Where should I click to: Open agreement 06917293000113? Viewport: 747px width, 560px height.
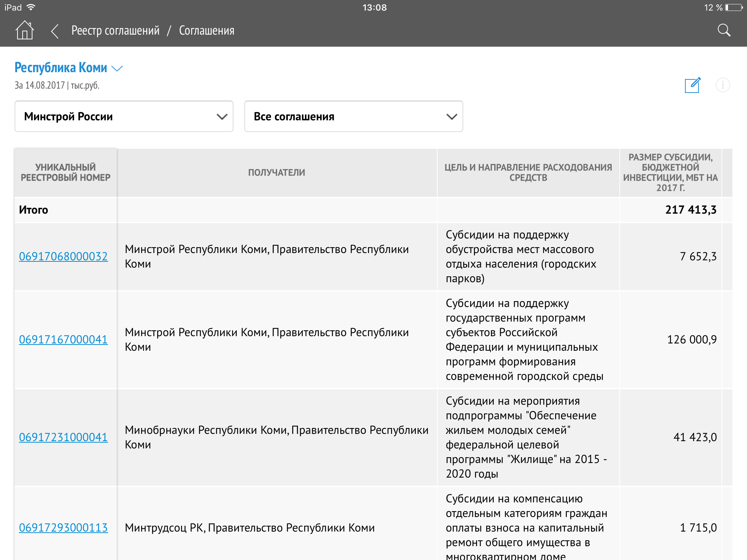[63, 528]
